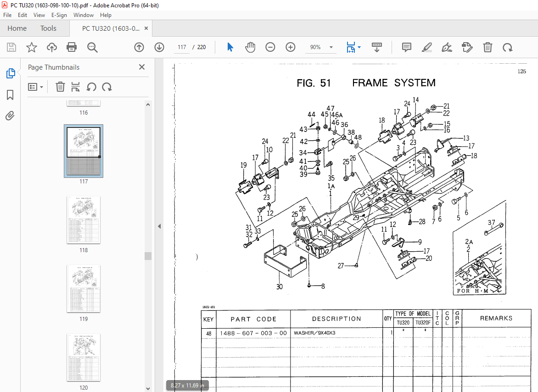Open the E-Sign menu

(x=59, y=15)
